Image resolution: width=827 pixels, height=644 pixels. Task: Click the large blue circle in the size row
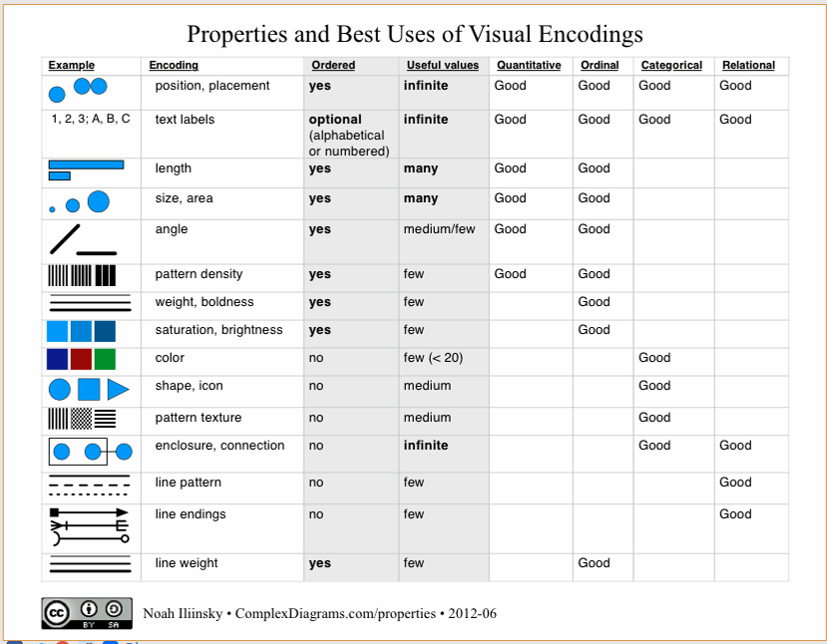(x=98, y=201)
